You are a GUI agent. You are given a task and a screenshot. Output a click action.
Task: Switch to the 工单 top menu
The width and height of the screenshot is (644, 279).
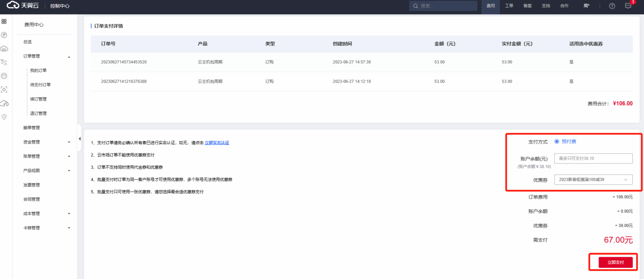pos(509,6)
